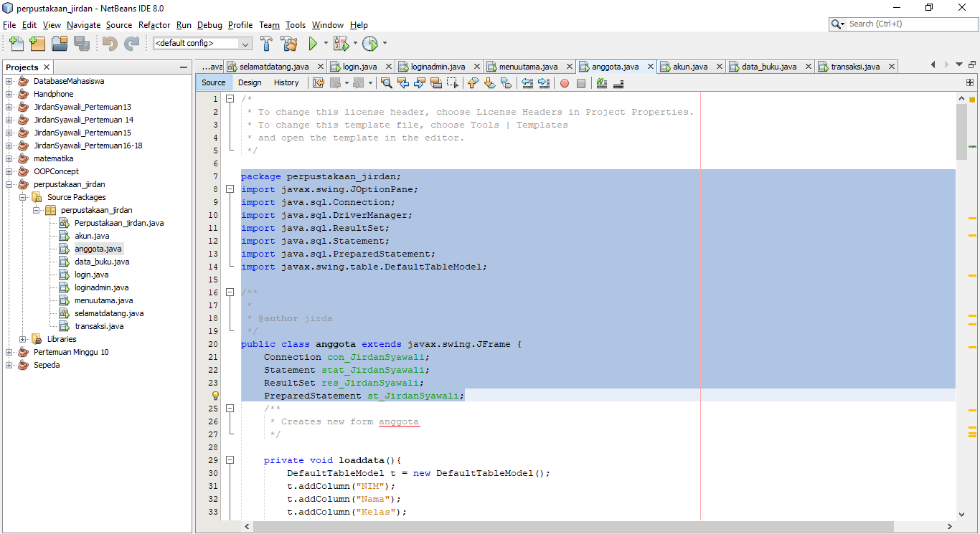The height and width of the screenshot is (534, 980).
Task: Clean and Build using the hammer-broom icon
Action: (289, 44)
